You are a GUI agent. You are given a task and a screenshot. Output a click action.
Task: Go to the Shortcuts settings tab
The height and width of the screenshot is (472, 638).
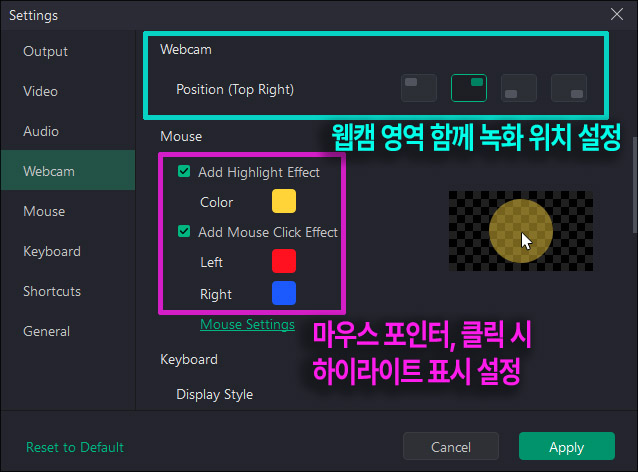point(68,291)
